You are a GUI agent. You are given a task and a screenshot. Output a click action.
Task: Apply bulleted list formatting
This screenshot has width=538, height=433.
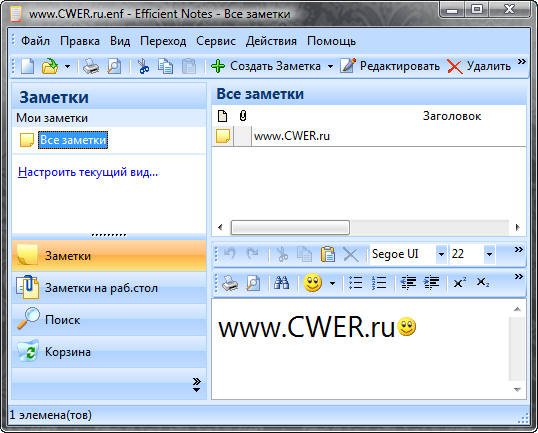(x=355, y=283)
